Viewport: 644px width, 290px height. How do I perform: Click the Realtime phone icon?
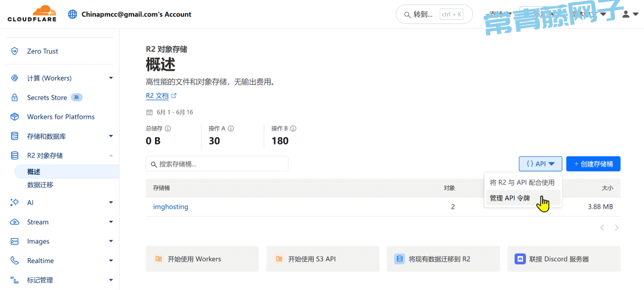click(x=15, y=261)
